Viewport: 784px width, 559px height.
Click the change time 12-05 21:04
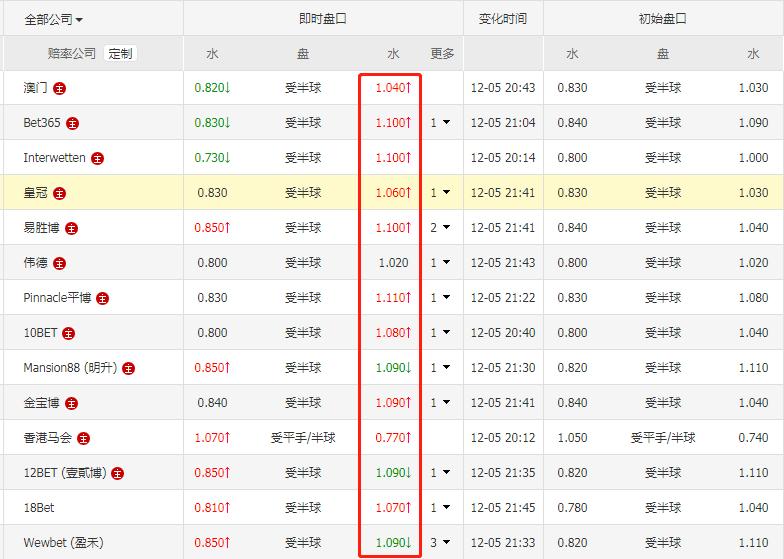coord(503,122)
